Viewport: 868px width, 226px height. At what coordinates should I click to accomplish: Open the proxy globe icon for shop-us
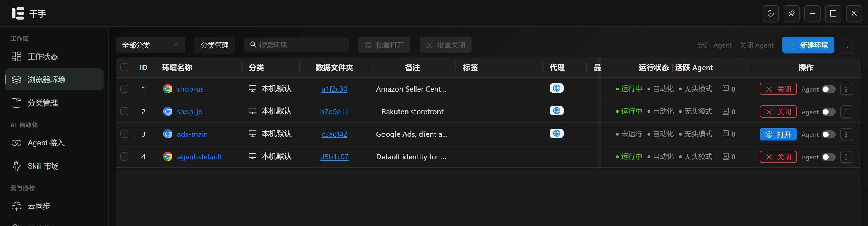[x=557, y=88]
